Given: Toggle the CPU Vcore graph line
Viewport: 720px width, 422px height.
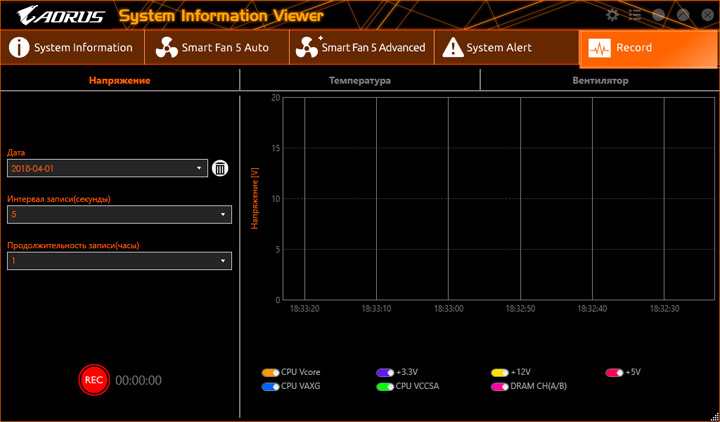Looking at the screenshot, I should point(270,372).
